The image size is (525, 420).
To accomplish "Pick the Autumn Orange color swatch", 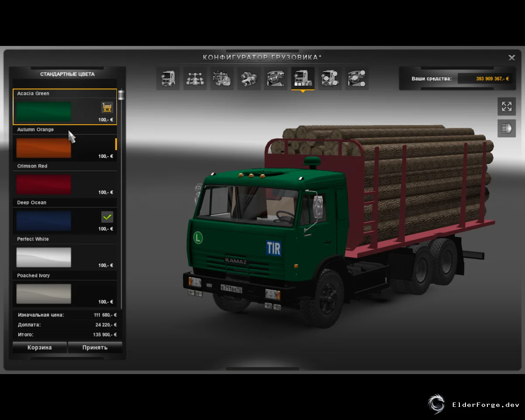I will tap(44, 148).
